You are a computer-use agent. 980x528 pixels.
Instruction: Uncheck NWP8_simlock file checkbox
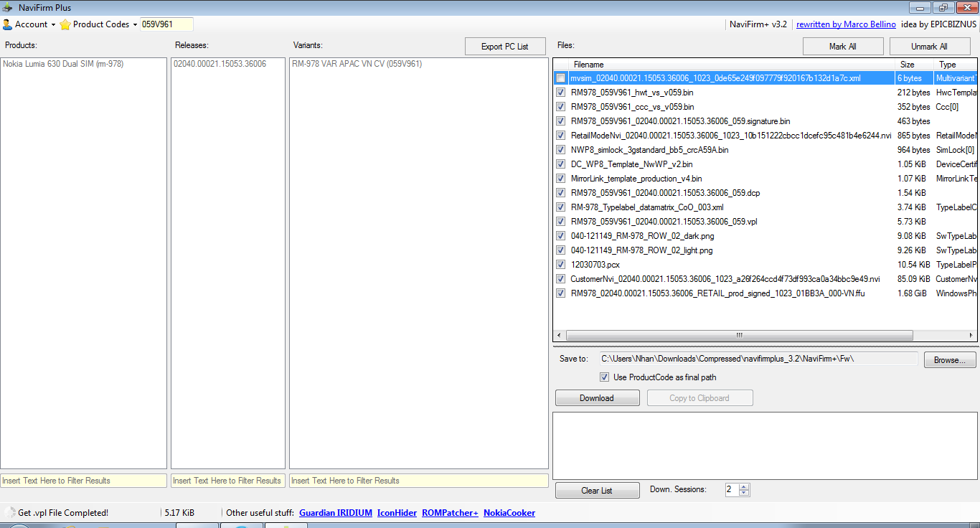(x=560, y=150)
